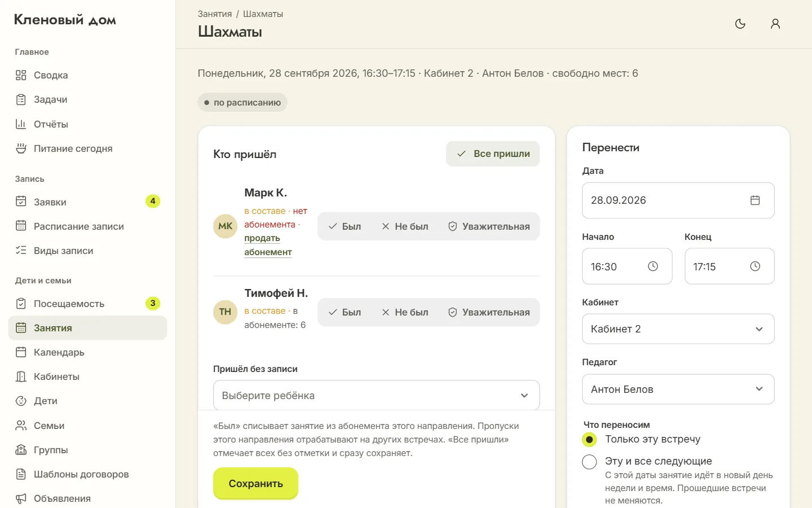Click the Дети face icon

point(21,401)
